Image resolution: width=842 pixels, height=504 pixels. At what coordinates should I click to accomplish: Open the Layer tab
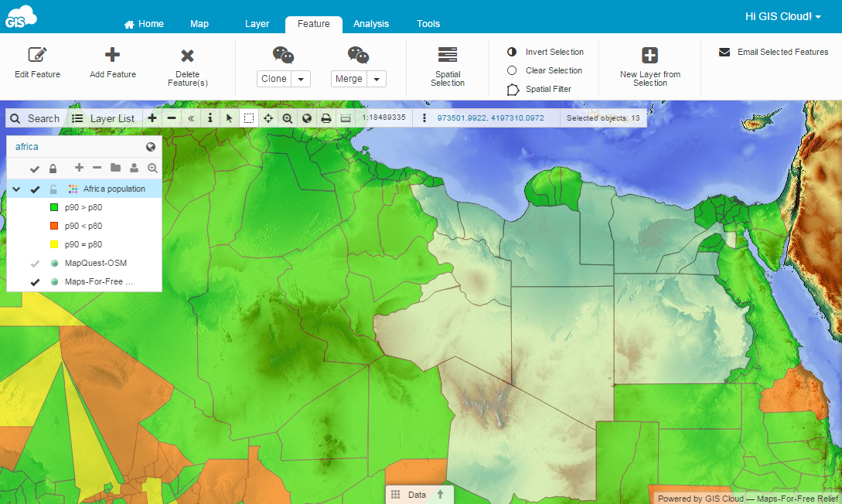point(257,24)
